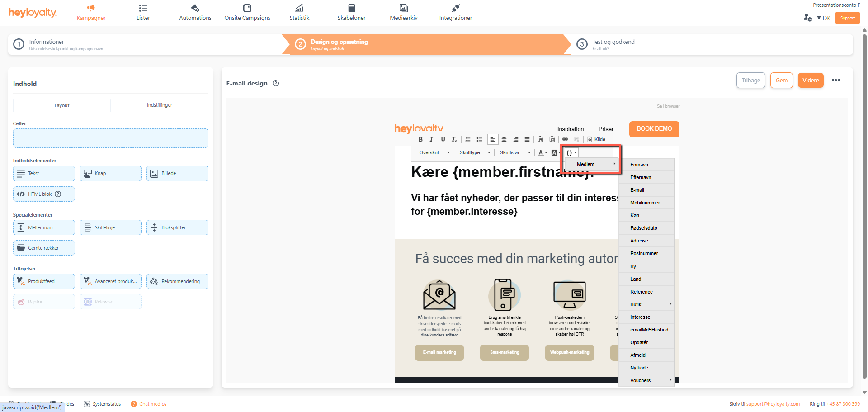
Task: Expand the Overskrift format dropdown
Action: point(434,153)
